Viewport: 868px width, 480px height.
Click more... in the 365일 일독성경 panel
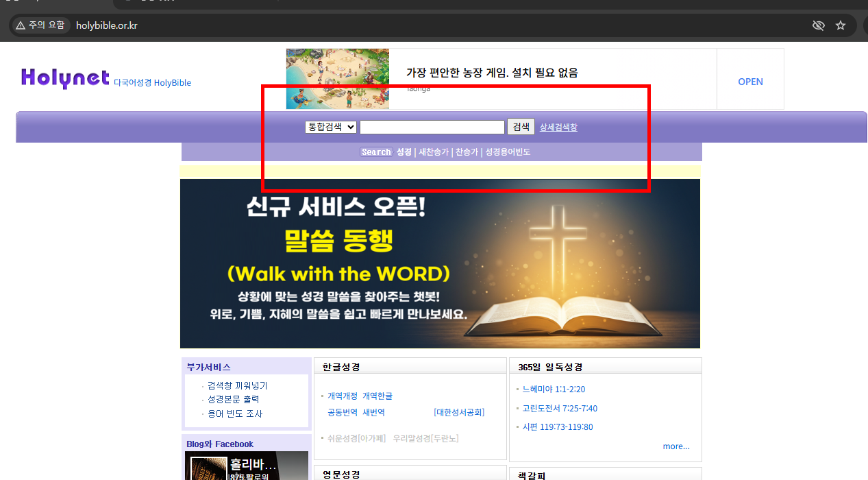click(676, 446)
